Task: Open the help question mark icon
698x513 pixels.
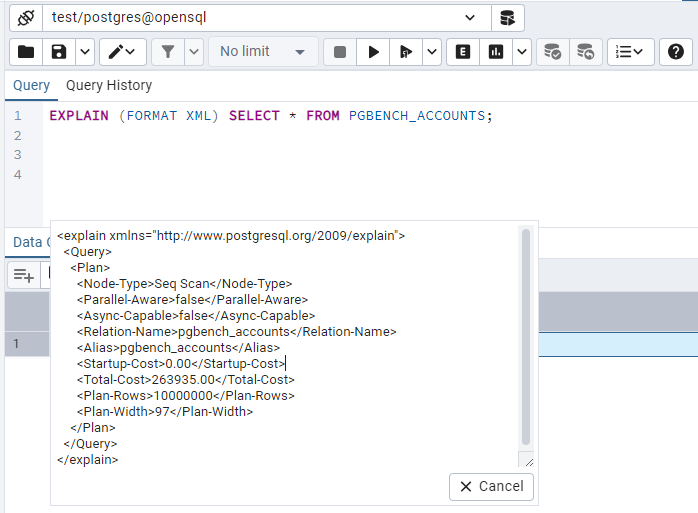Action: [677, 52]
